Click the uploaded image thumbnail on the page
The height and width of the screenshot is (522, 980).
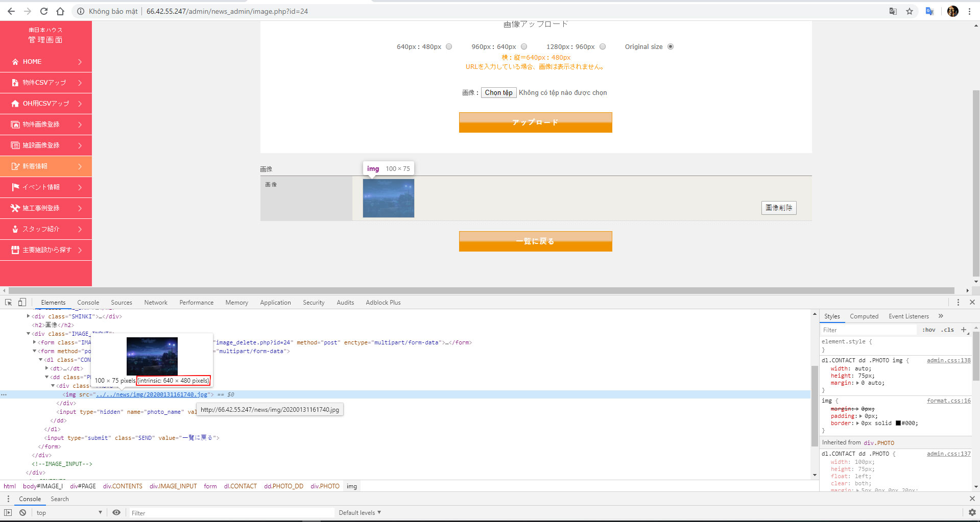coord(388,198)
